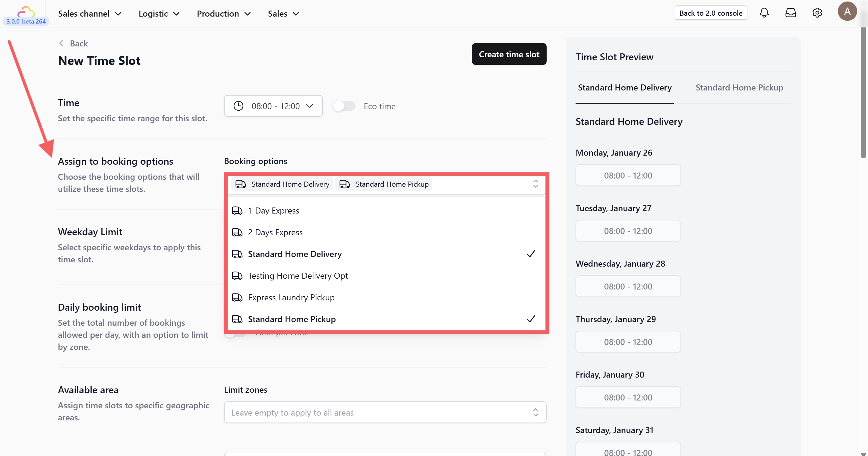Click the user avatar A
Image resolution: width=868 pixels, height=456 pixels.
847,12
